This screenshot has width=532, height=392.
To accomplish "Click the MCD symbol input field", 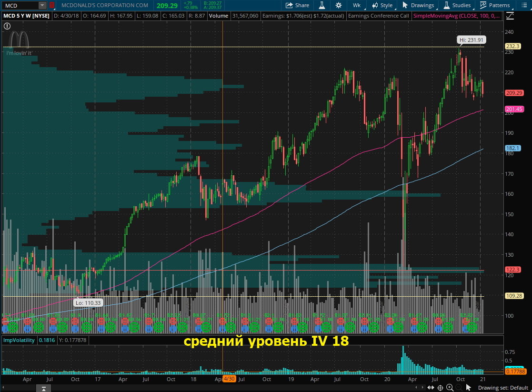I will [x=20, y=5].
